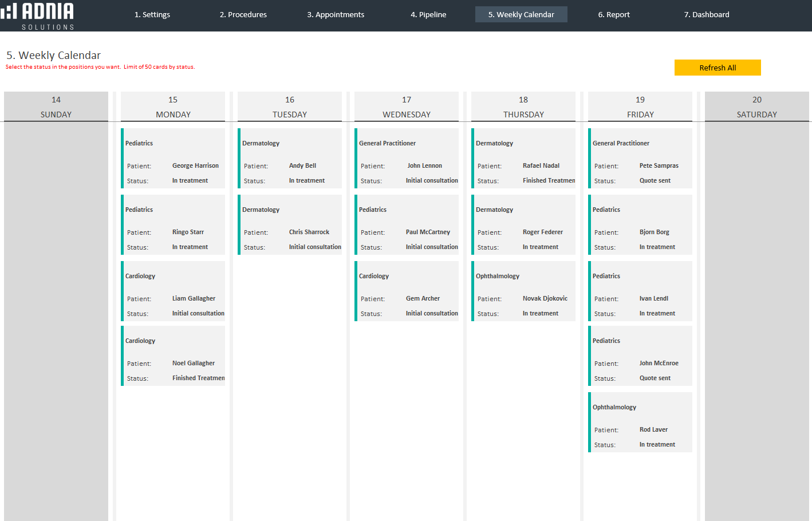The width and height of the screenshot is (812, 521).
Task: Select Gem Archer's Cardiology card title
Action: [x=374, y=276]
